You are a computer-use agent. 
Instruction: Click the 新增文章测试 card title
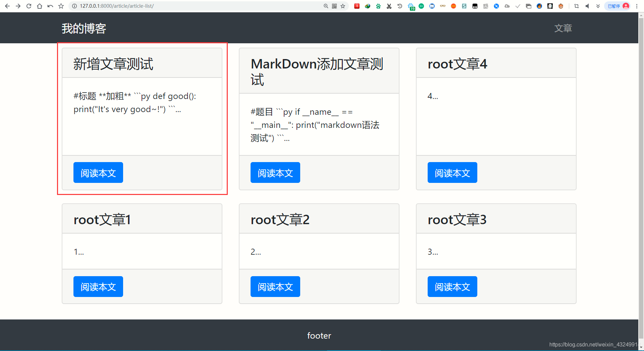[x=113, y=64]
